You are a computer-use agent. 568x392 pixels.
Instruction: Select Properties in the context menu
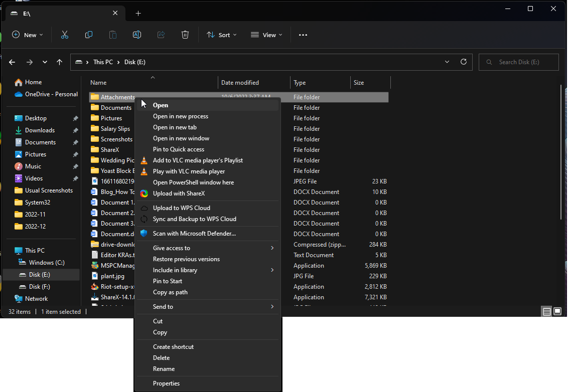tap(208, 383)
